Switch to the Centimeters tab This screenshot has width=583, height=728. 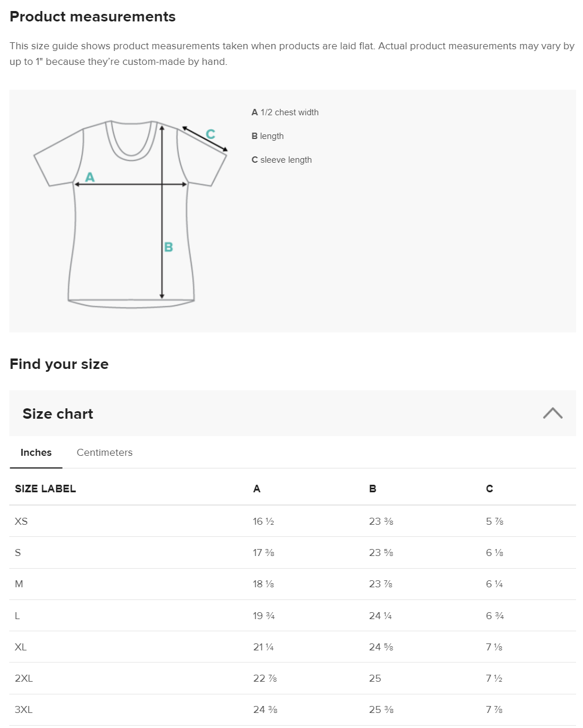click(104, 453)
